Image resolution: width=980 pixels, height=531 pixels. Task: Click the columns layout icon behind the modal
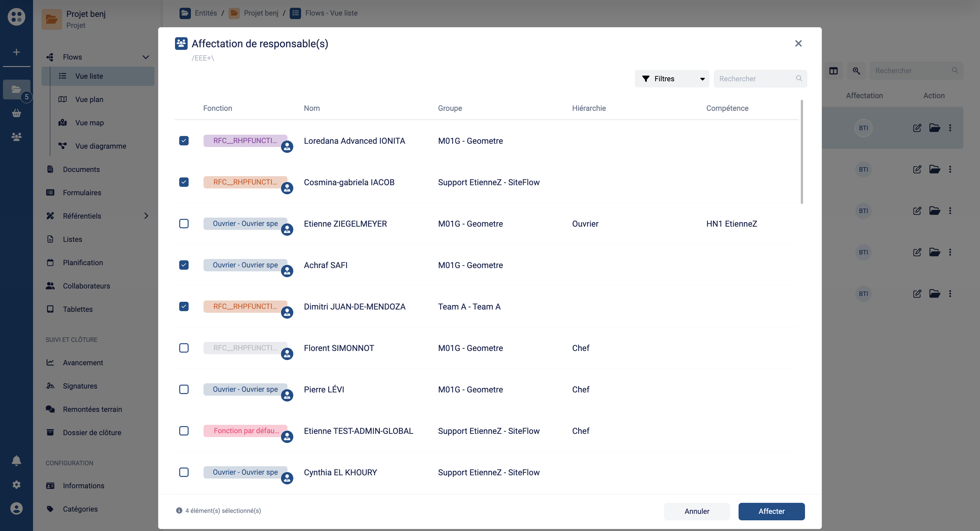833,71
